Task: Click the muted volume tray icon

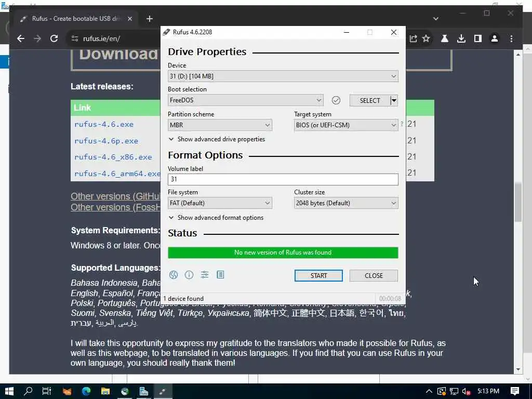Action: pyautogui.click(x=467, y=391)
